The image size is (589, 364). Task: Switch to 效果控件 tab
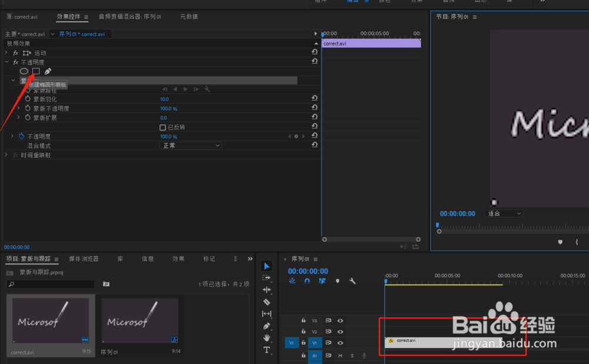[x=69, y=16]
